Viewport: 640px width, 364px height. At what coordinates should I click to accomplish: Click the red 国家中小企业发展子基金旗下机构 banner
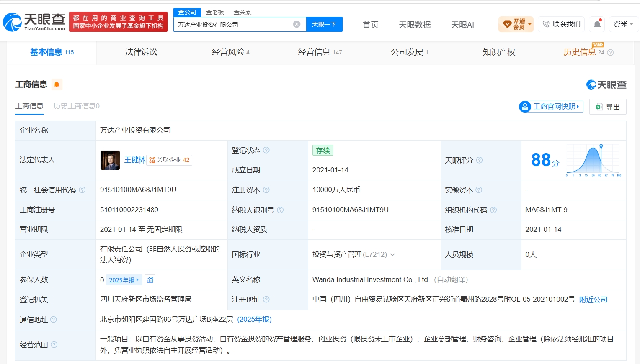(x=118, y=22)
